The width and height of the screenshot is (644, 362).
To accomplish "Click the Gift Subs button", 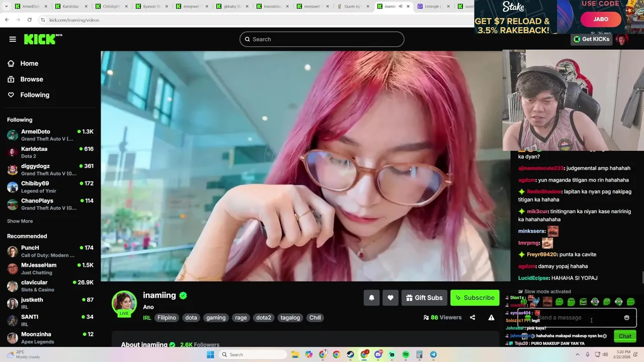I will (424, 298).
